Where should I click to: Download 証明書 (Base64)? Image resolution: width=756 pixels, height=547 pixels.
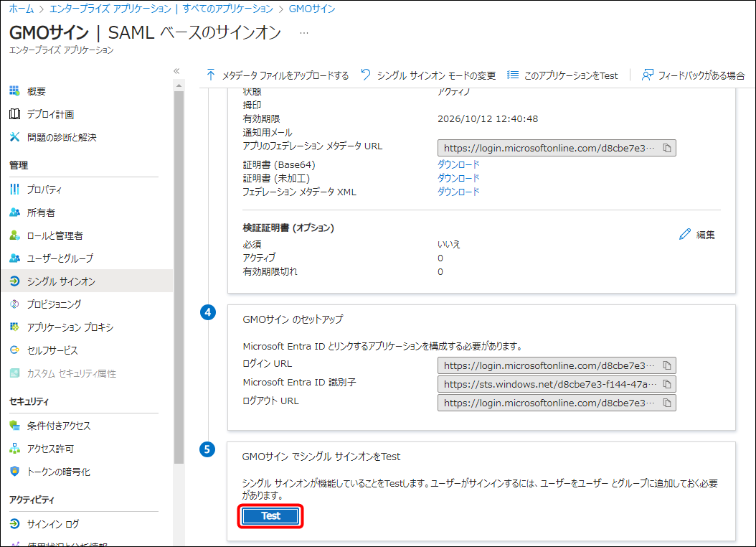pyautogui.click(x=458, y=164)
